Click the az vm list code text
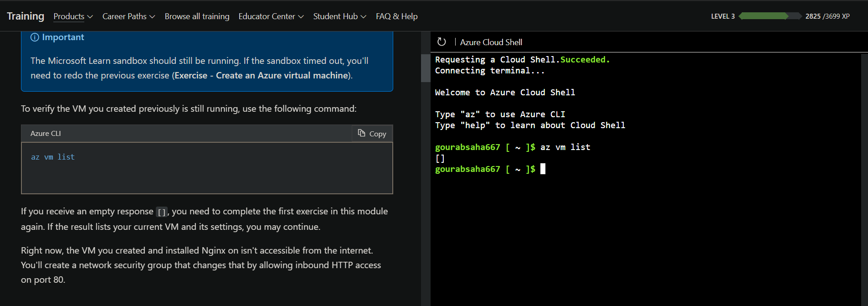The height and width of the screenshot is (306, 868). [x=53, y=157]
